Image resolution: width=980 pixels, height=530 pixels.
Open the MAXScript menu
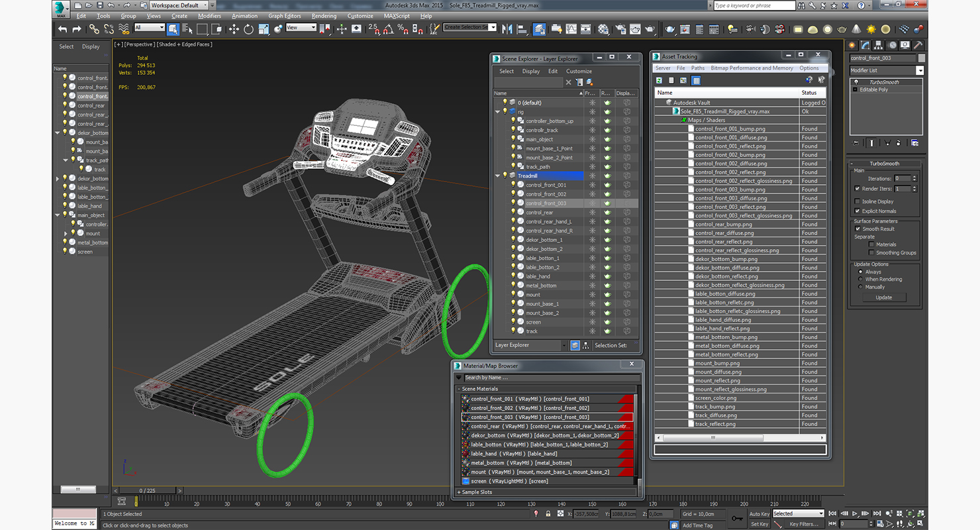click(x=397, y=16)
